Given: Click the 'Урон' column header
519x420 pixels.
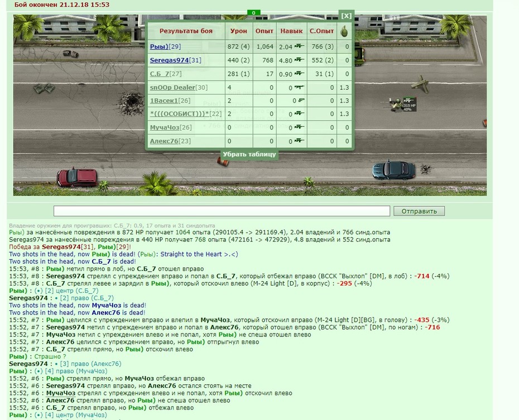Looking at the screenshot, I should tap(239, 31).
